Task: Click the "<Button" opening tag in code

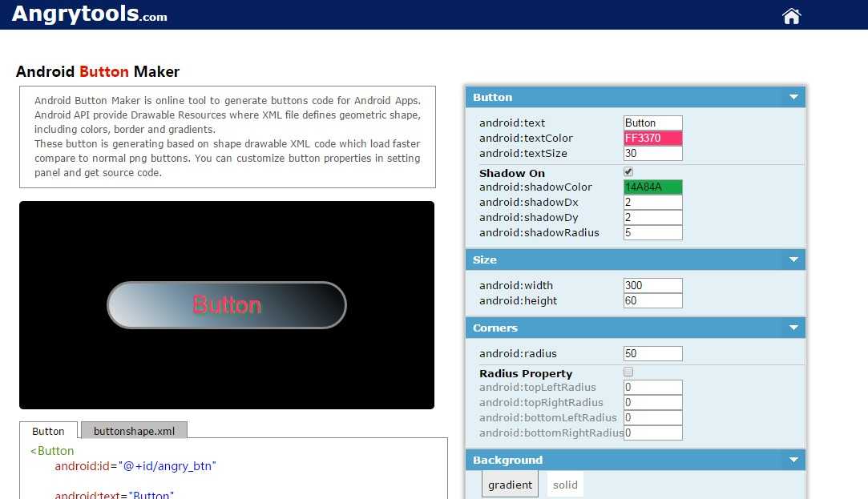Action: click(x=52, y=451)
